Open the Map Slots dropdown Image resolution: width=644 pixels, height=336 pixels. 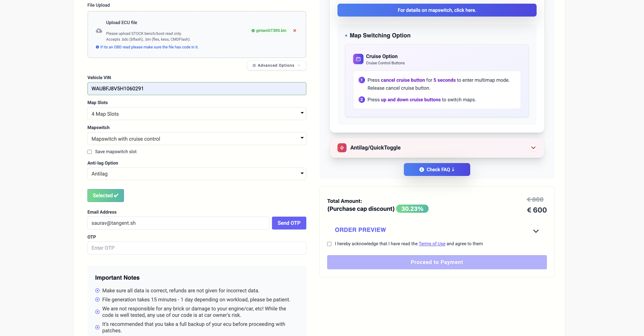pyautogui.click(x=197, y=114)
